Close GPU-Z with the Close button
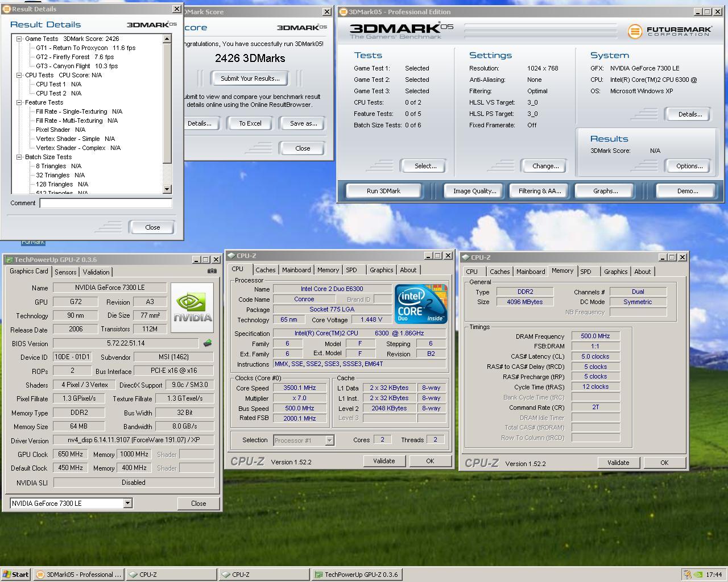This screenshot has height=582, width=728. pos(198,503)
